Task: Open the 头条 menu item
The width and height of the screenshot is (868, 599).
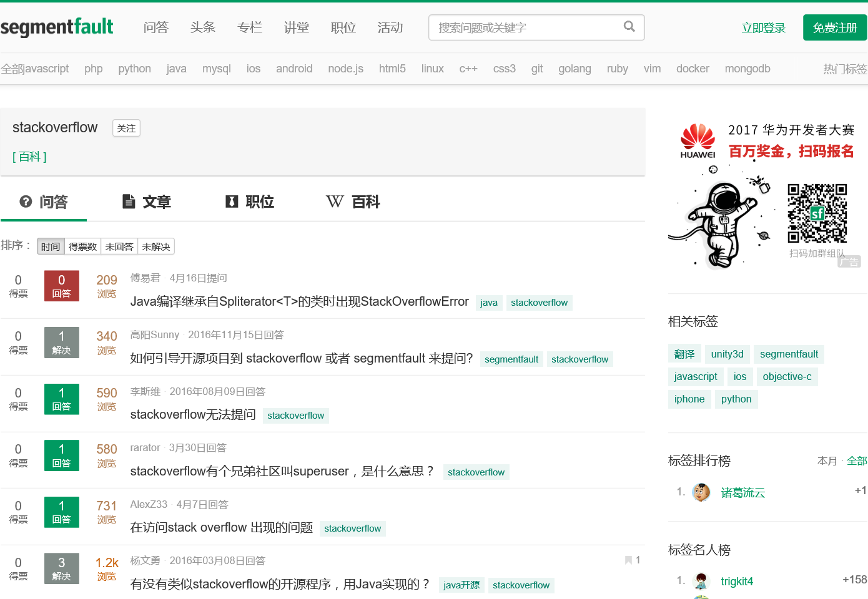Action: pos(202,27)
